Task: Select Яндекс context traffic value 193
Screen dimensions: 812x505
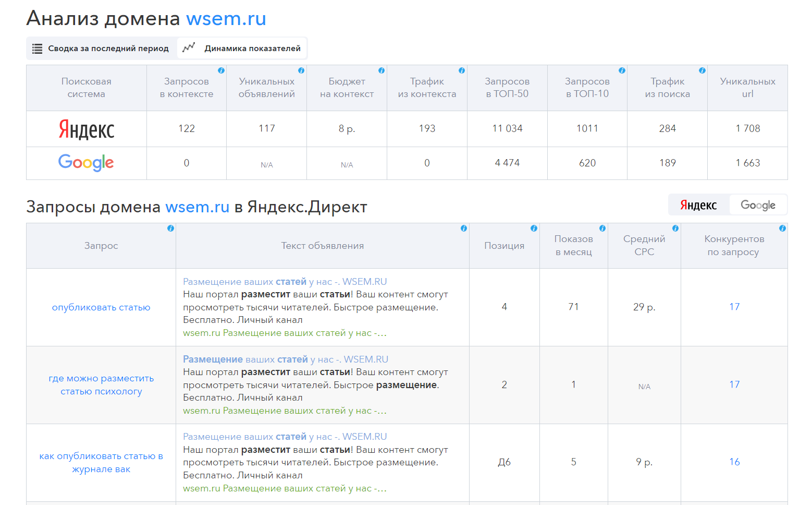Action: click(x=427, y=128)
